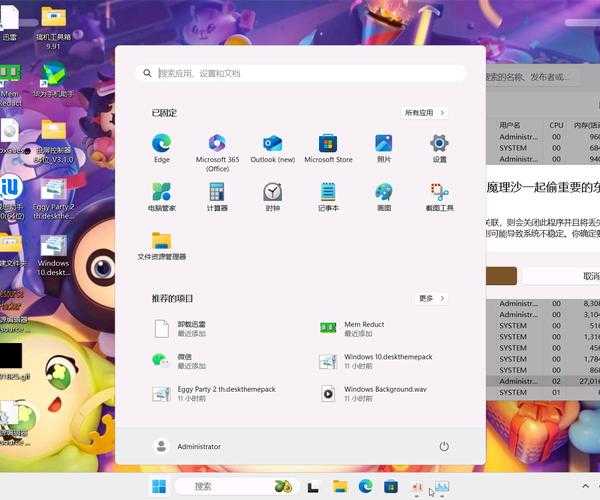Image resolution: width=600 pixels, height=500 pixels.
Task: Click the taskbar 搜索 search box
Action: coord(235,487)
